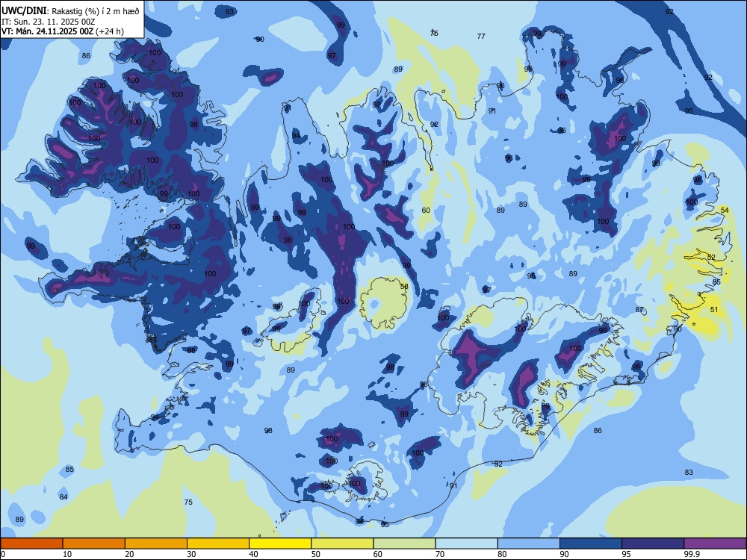Viewport: 747px width, 560px height.
Task: Click the 20–30 amber legend swatch
Action: click(156, 544)
